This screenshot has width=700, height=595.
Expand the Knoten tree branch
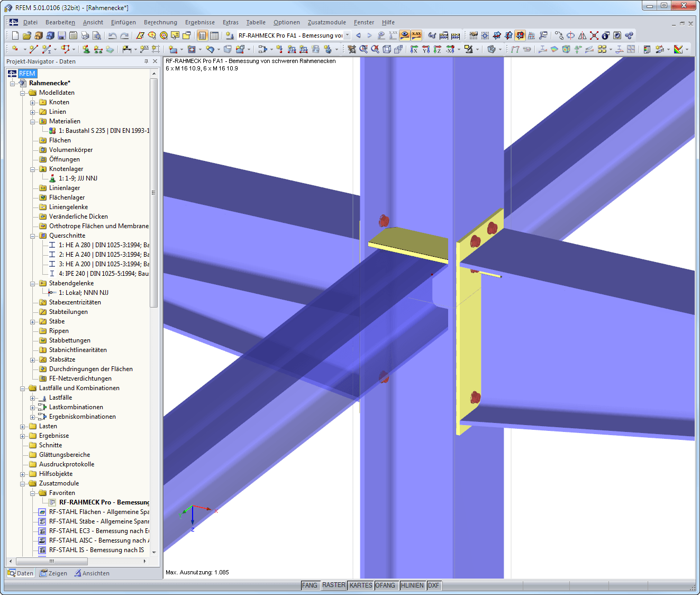pyautogui.click(x=33, y=102)
